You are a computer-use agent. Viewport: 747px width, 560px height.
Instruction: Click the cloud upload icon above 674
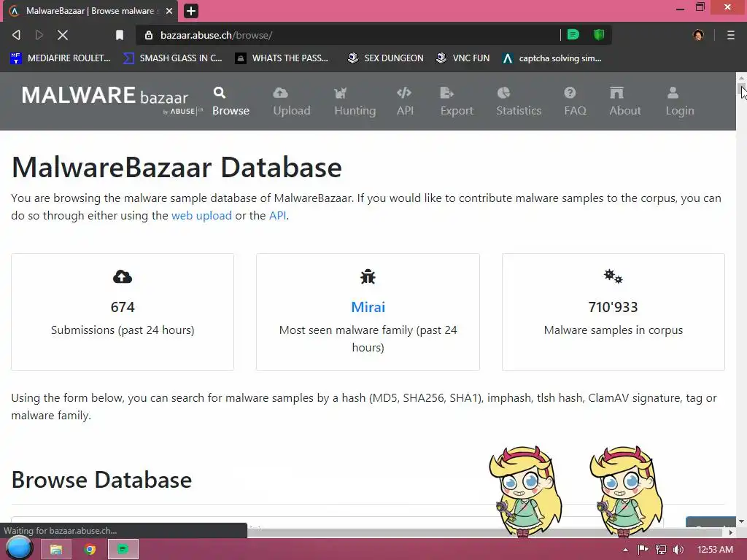click(123, 276)
